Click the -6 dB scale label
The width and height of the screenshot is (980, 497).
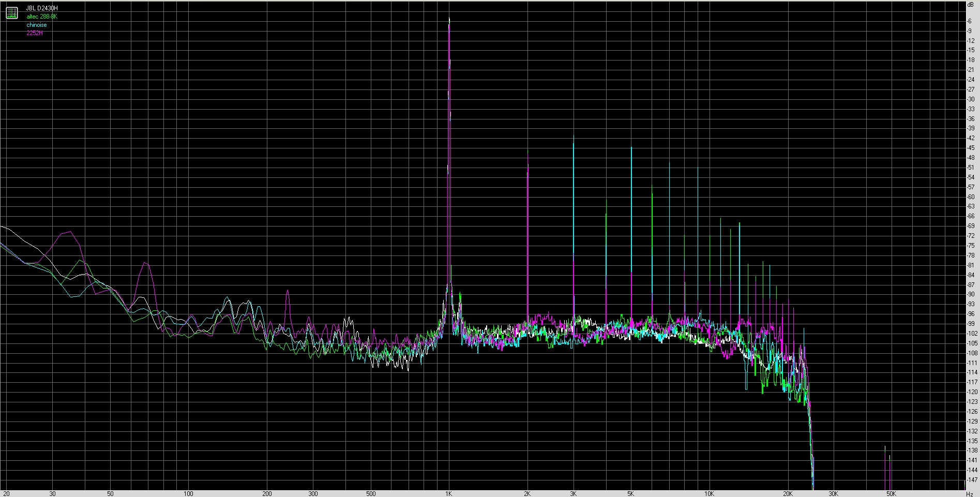(970, 21)
